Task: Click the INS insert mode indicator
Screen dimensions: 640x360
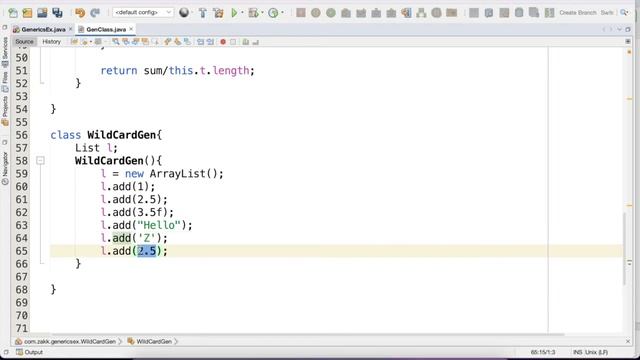Action: point(578,352)
